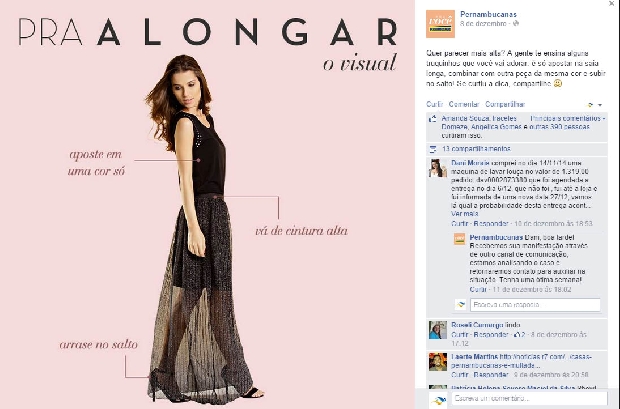
Task: Expand the post options dropdown arrow
Action: (600, 105)
